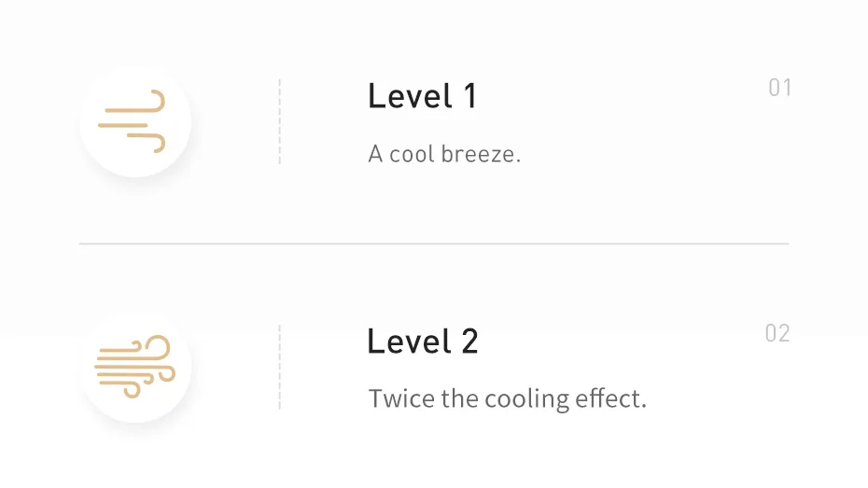
Task: Click the light breeze wind icon
Action: [133, 122]
